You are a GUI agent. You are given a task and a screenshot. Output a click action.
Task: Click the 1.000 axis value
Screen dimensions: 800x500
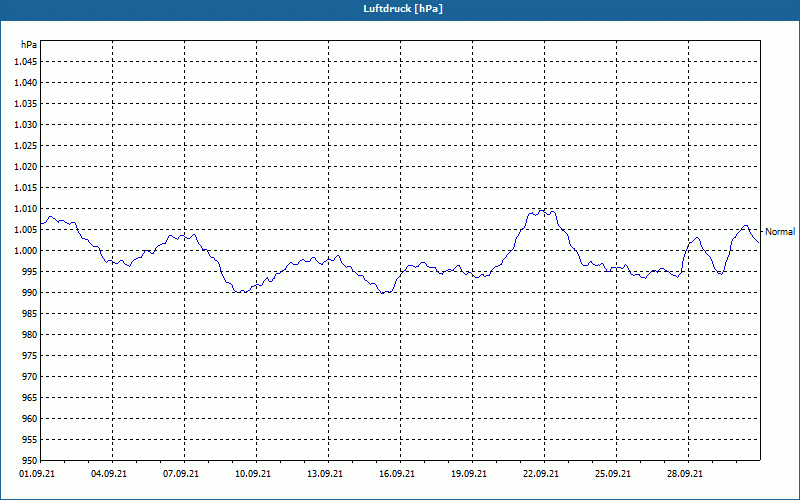click(26, 251)
